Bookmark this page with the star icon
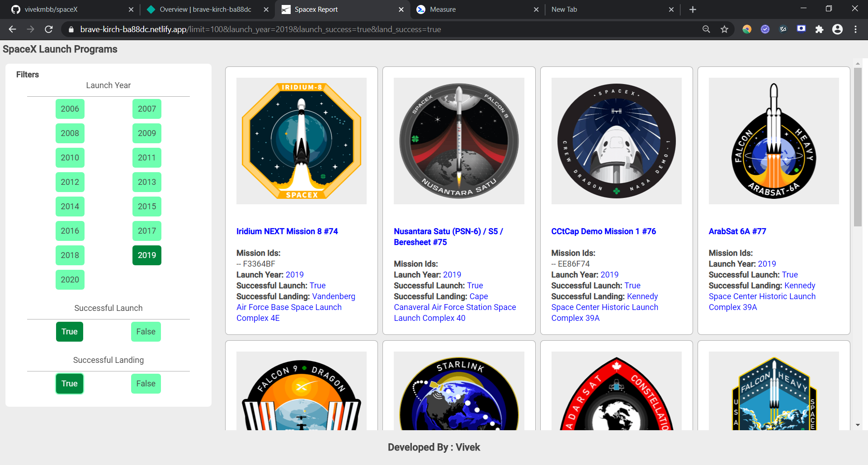Screen dimensions: 868x465 pos(724,29)
